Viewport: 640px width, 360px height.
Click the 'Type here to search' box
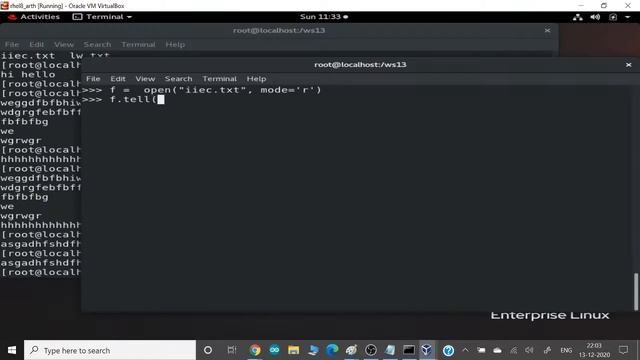pos(110,350)
